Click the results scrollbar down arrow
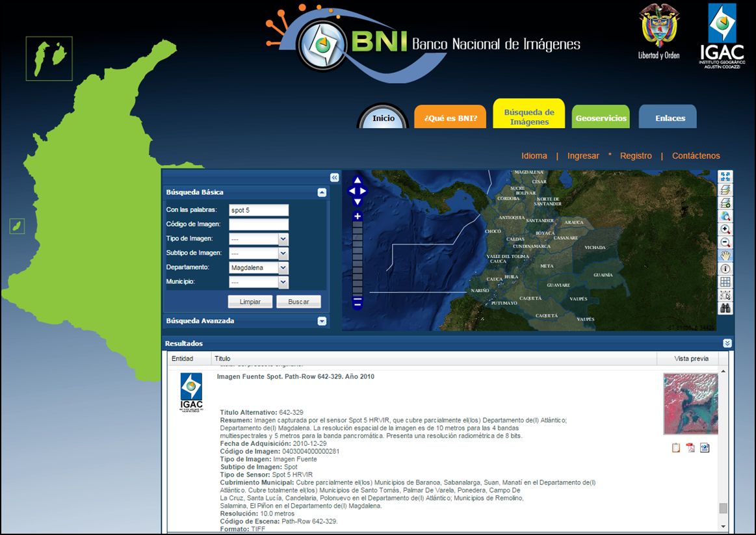The image size is (756, 535). click(x=723, y=527)
